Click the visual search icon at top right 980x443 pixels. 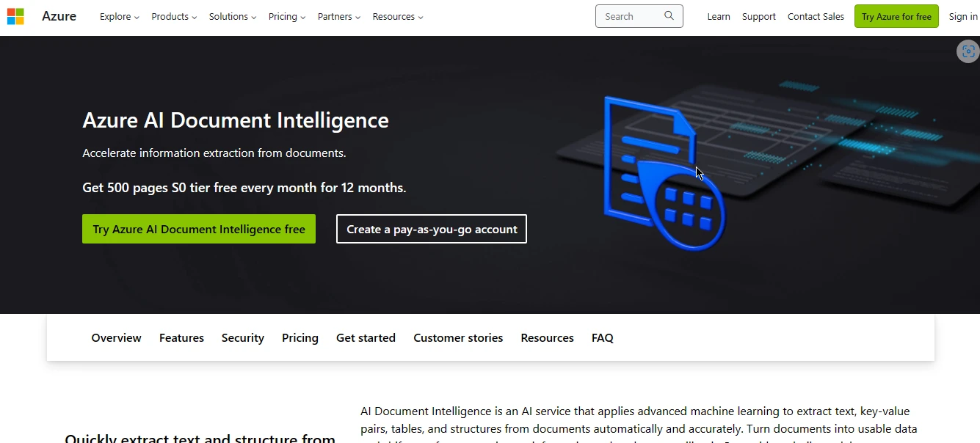(968, 51)
